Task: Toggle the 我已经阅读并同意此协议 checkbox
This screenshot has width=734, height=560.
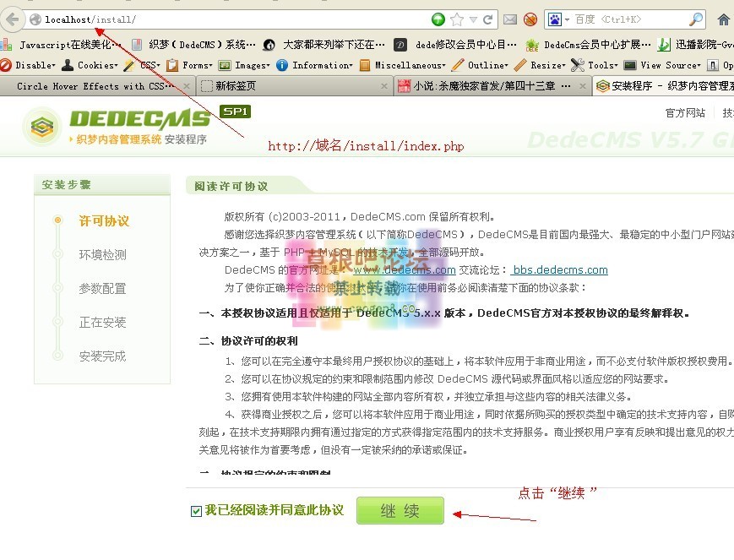Action: 197,510
